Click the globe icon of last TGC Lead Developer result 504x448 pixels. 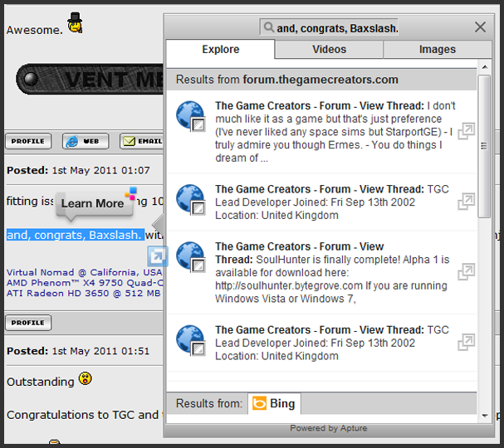point(191,340)
